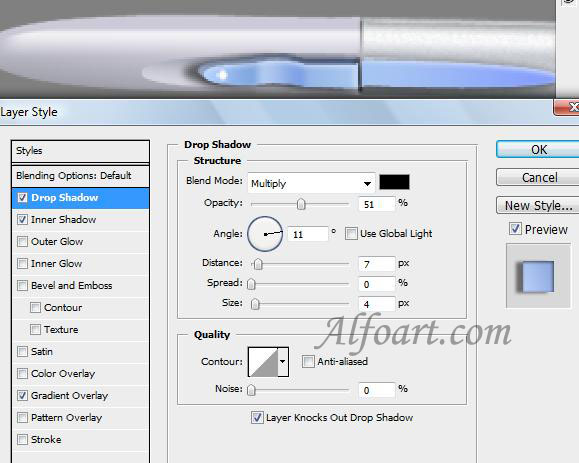This screenshot has height=463, width=579.
Task: Open the Gradient Overlay settings row
Action: [x=80, y=395]
